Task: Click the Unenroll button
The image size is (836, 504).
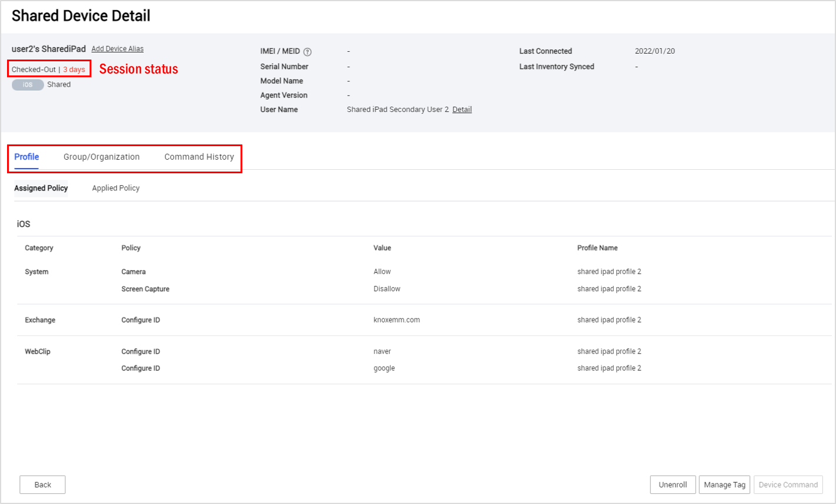Action: 673,484
